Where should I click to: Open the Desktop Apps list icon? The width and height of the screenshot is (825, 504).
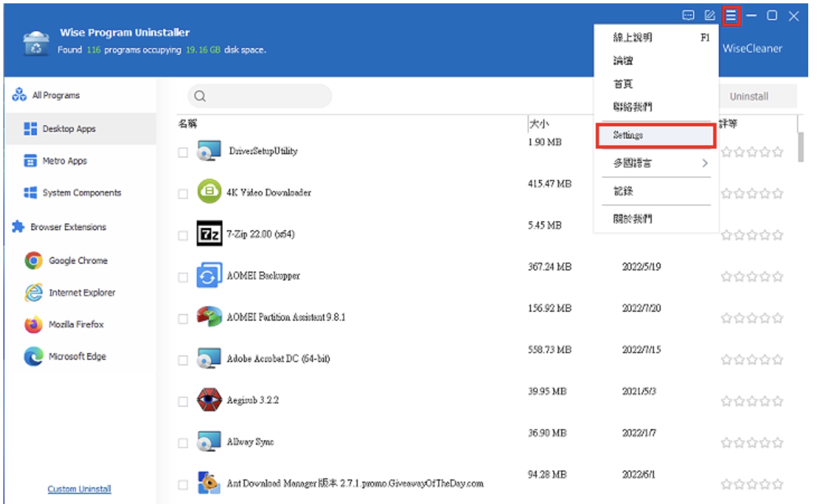[x=30, y=129]
